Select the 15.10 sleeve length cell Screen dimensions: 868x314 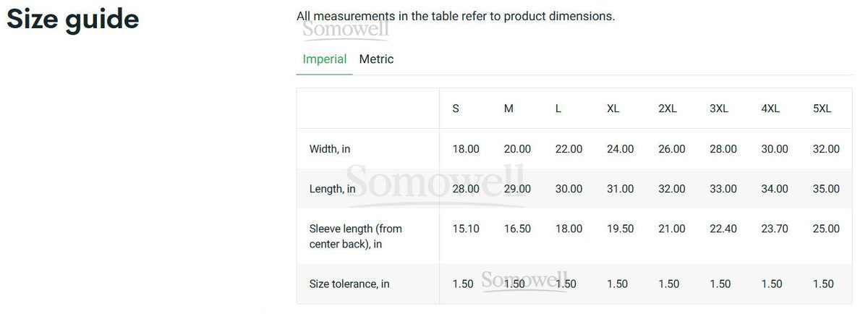pos(466,229)
